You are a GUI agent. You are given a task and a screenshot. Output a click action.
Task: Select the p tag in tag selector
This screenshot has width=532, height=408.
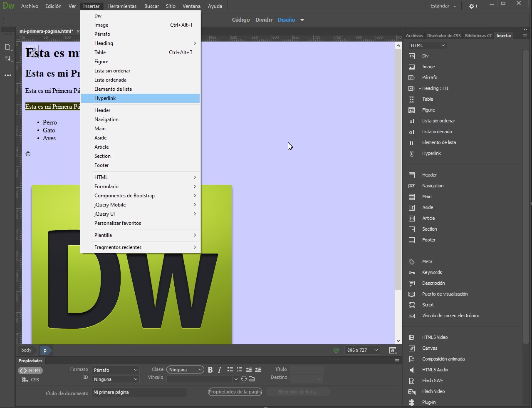pos(45,350)
